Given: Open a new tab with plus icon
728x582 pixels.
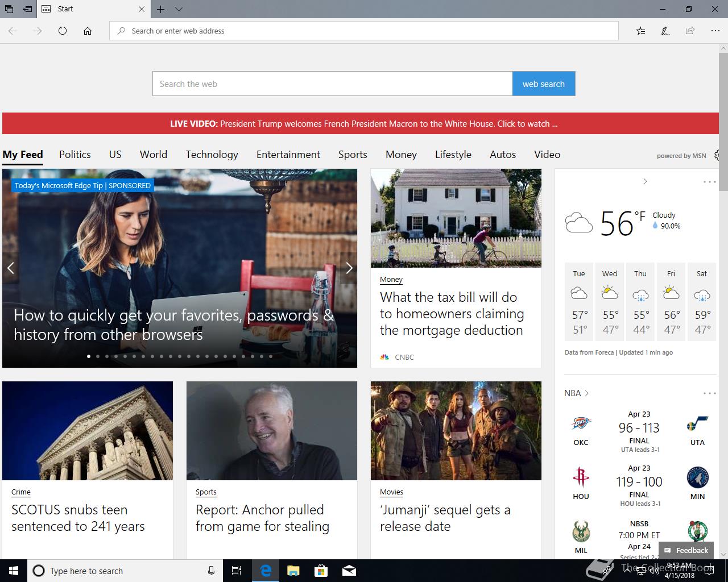Looking at the screenshot, I should [x=161, y=9].
